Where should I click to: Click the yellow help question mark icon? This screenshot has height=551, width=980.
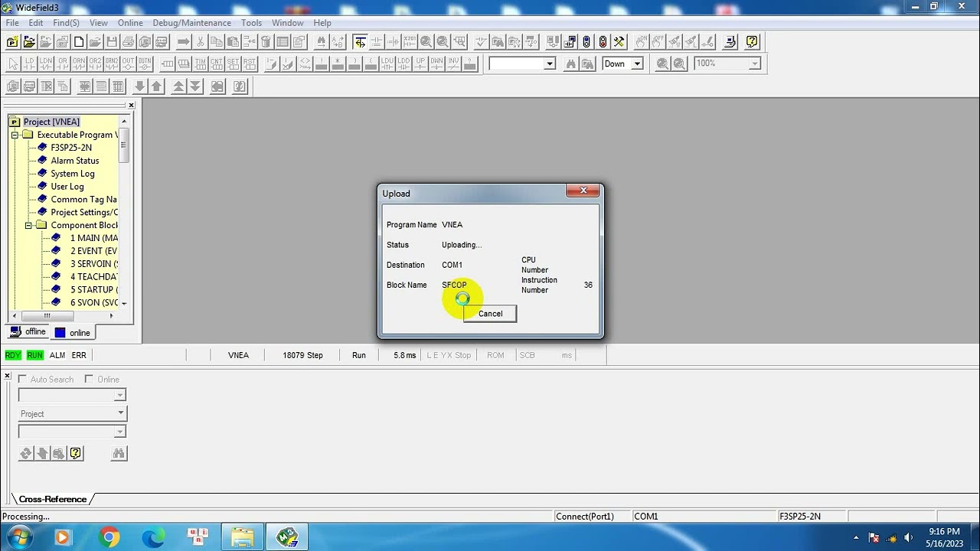tap(752, 42)
